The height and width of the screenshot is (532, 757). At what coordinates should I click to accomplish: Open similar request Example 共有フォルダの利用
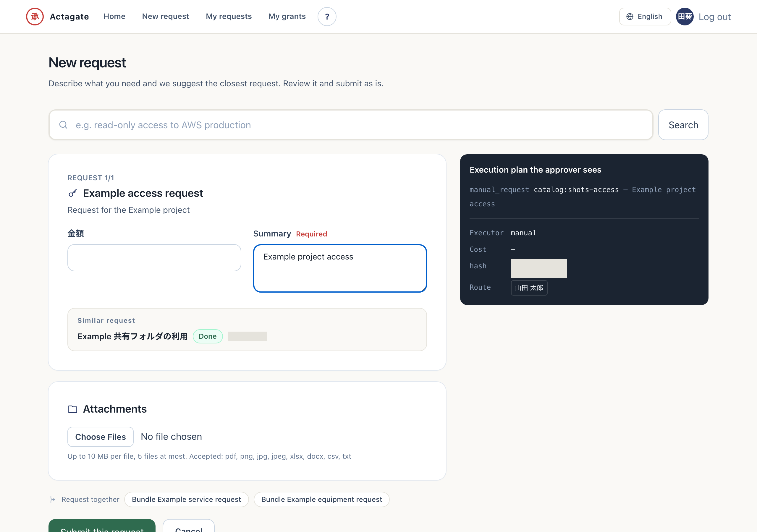click(x=132, y=336)
